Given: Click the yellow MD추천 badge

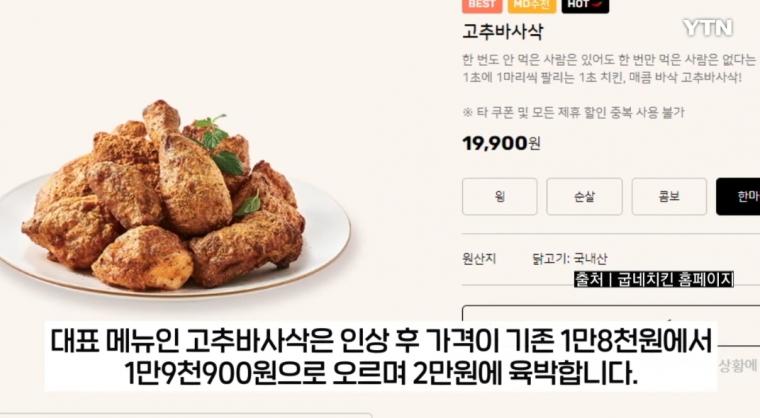Looking at the screenshot, I should pos(532,5).
